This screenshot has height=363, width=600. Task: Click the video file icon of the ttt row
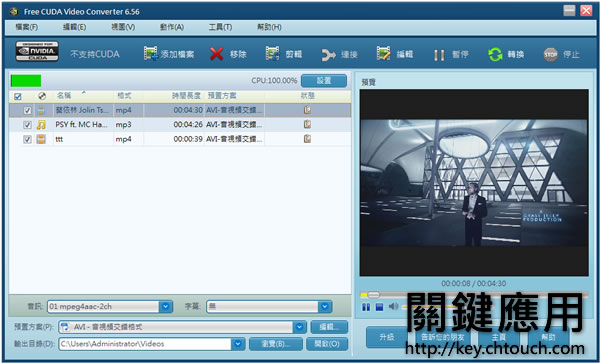tap(41, 139)
